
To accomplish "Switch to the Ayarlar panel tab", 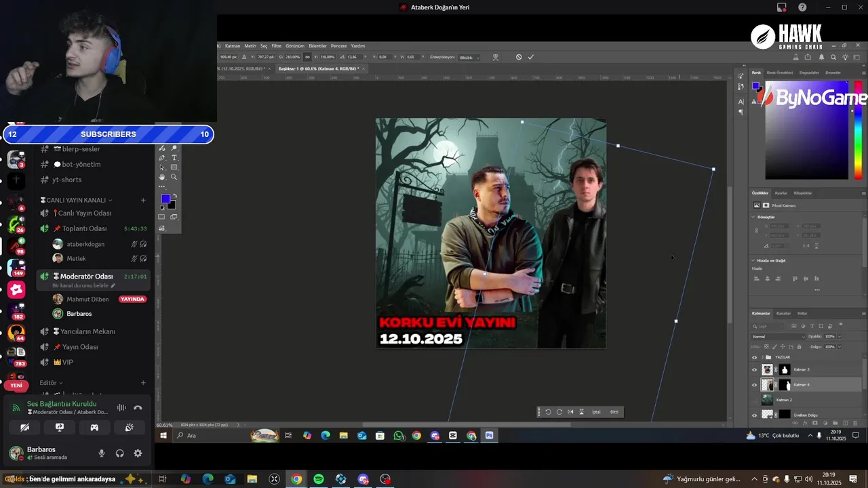I will click(781, 193).
